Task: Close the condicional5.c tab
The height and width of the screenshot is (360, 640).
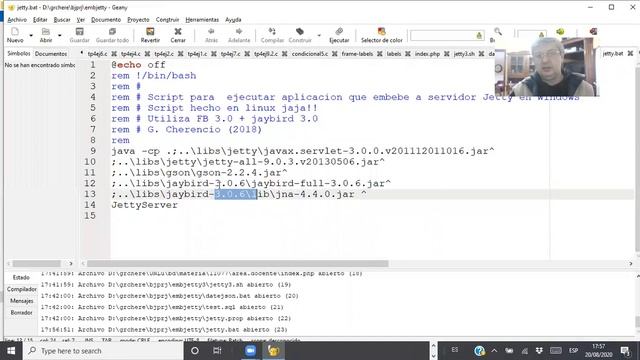Action: 334,53
